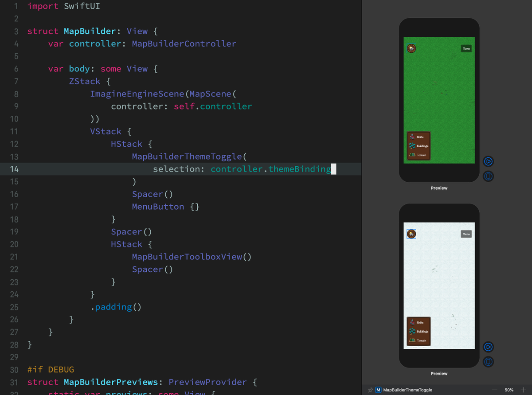
Task: Tap the Menu button in the green preview
Action: pyautogui.click(x=466, y=48)
